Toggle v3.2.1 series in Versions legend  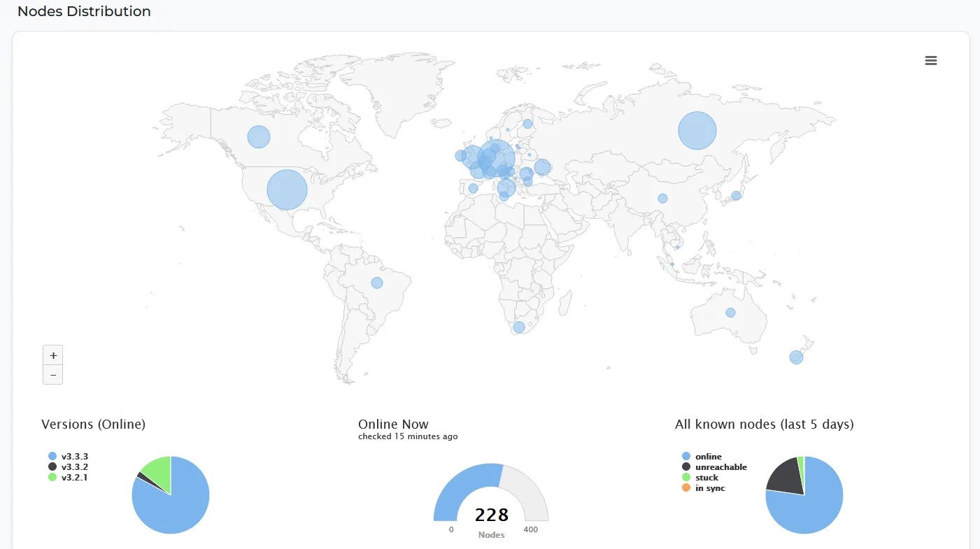click(x=69, y=477)
